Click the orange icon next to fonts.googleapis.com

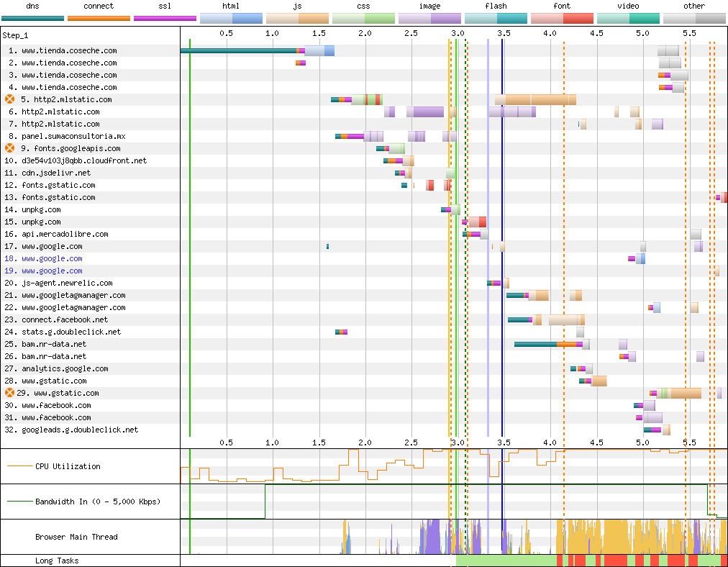10,148
